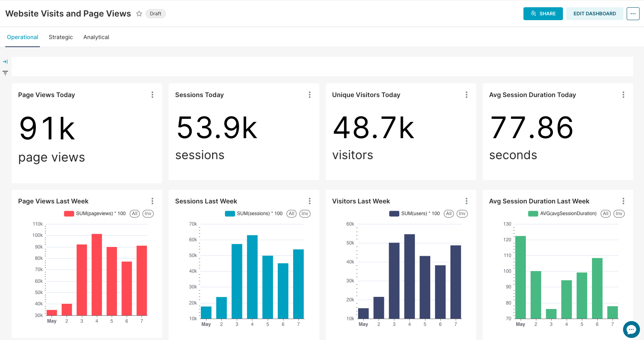Expand the filter sidebar arrow
This screenshot has width=644, height=340.
click(x=5, y=62)
